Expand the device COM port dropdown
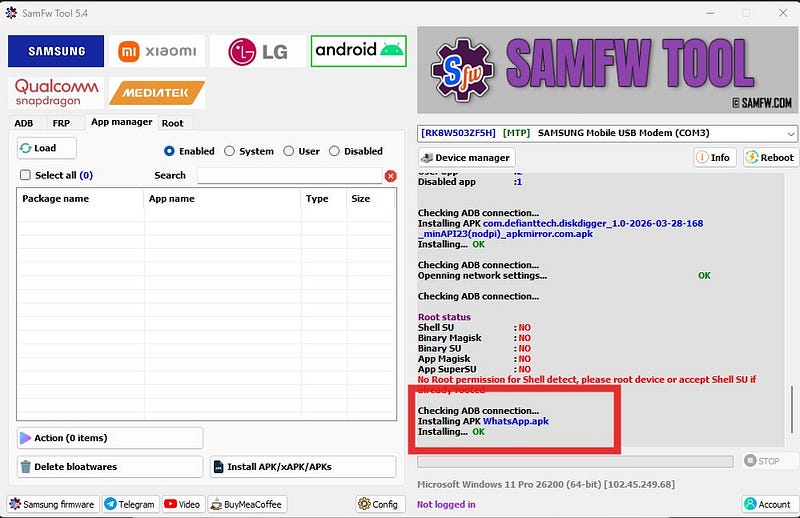The image size is (800, 518). [791, 134]
